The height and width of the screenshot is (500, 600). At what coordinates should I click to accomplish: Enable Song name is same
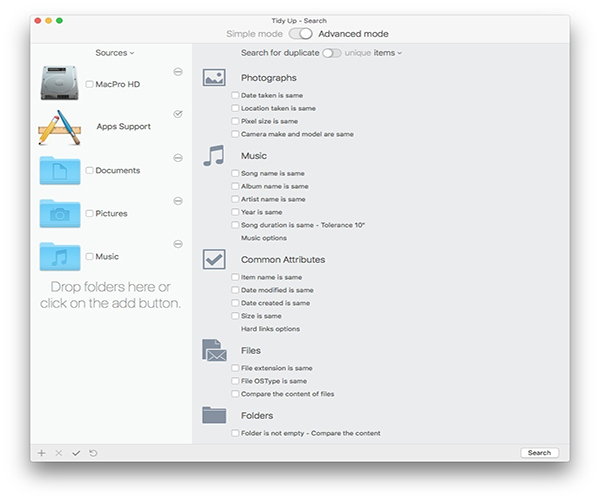235,173
